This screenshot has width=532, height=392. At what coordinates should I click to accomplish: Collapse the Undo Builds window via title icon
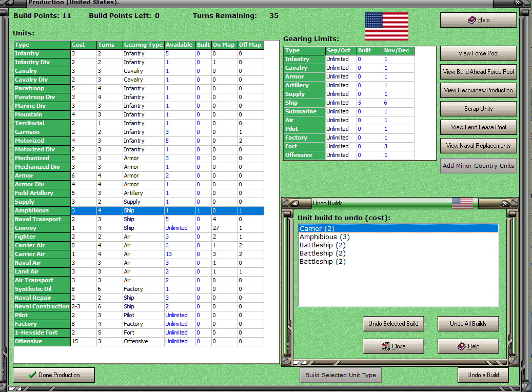294,203
